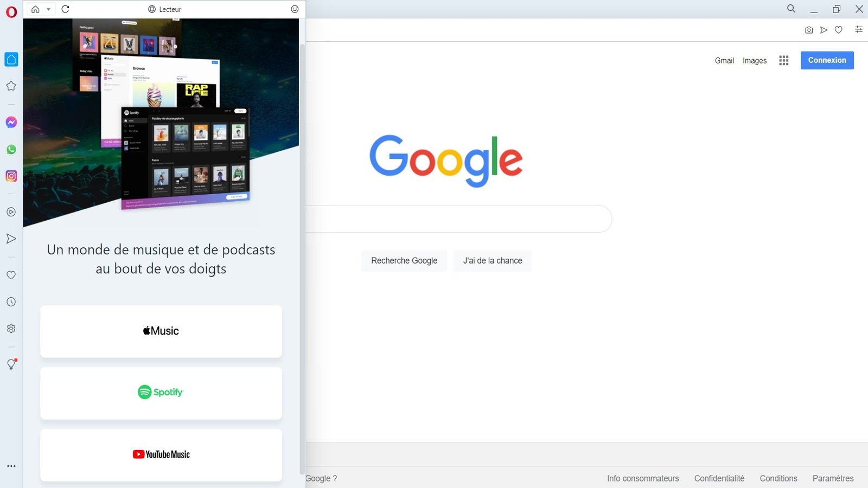Choose the Apple Music service card
This screenshot has width=868, height=488.
pos(161,331)
